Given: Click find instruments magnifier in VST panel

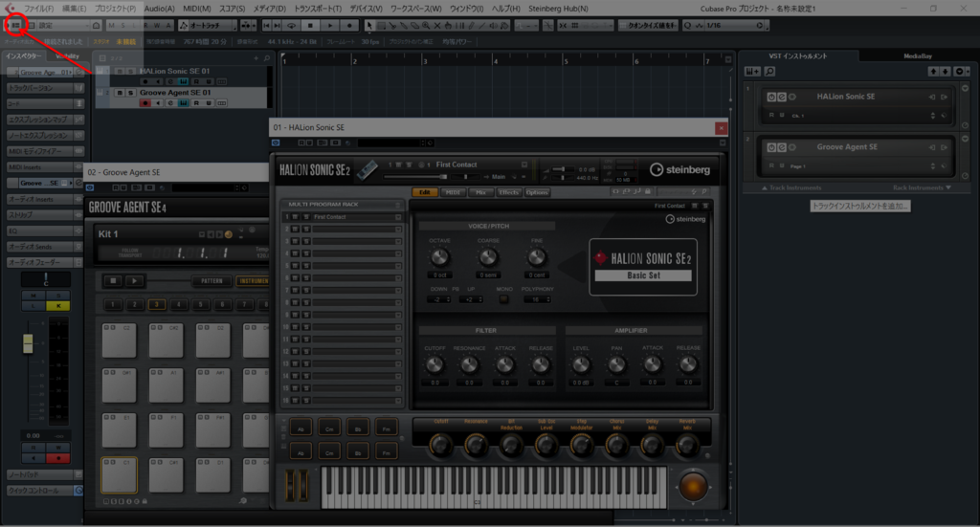Looking at the screenshot, I should 770,72.
